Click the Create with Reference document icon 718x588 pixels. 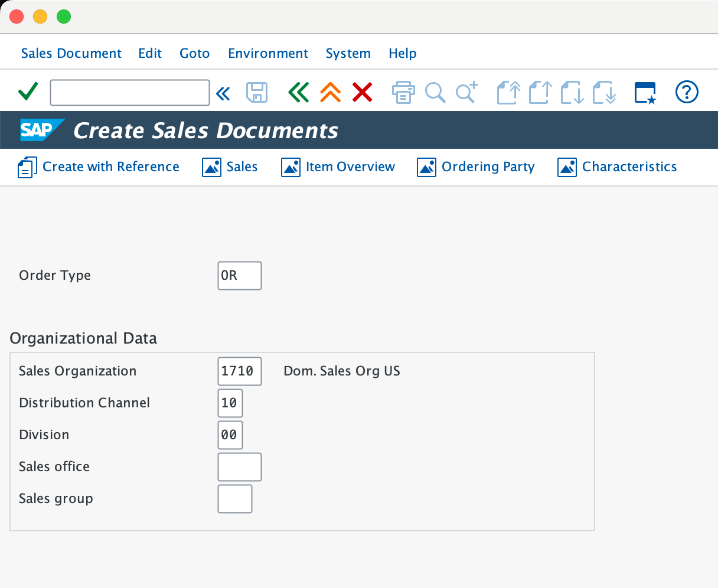tap(27, 167)
